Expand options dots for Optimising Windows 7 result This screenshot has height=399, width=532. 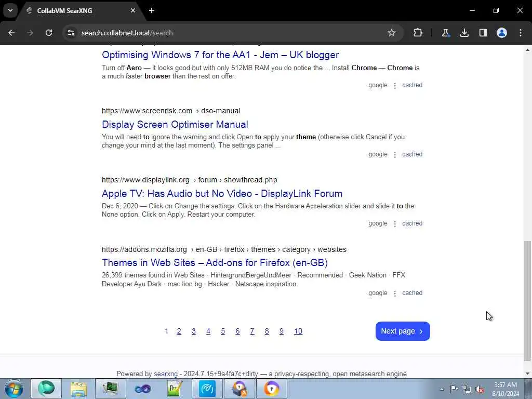pyautogui.click(x=395, y=86)
